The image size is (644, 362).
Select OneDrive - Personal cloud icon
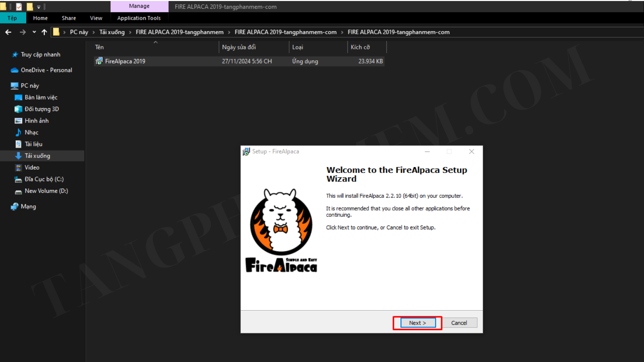click(14, 70)
